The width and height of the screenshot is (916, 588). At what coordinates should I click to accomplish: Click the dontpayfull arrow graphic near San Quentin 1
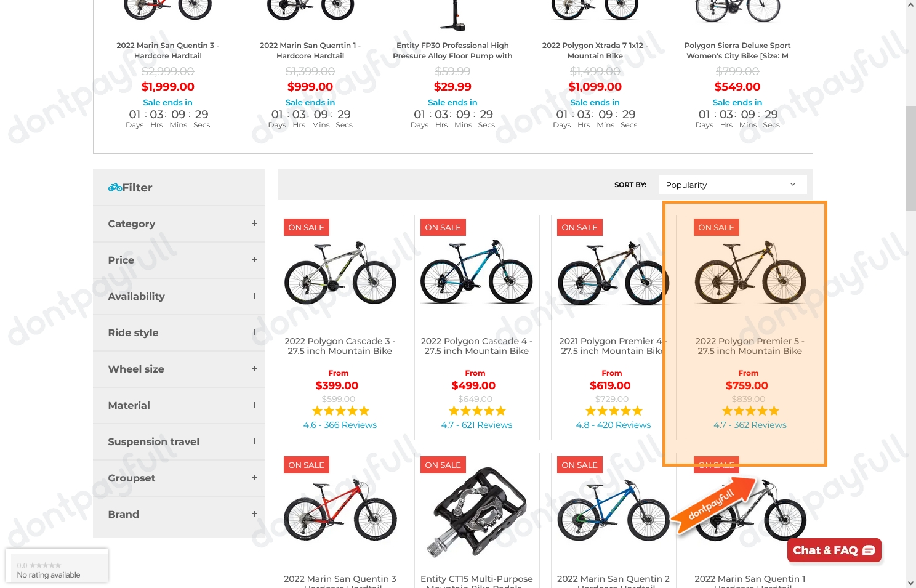pos(714,506)
